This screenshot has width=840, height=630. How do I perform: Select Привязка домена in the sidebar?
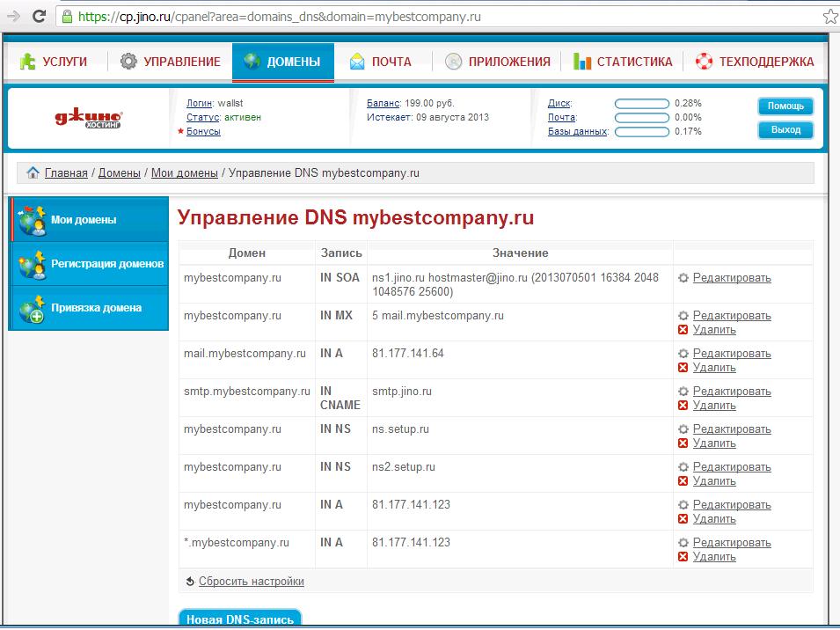[x=90, y=309]
